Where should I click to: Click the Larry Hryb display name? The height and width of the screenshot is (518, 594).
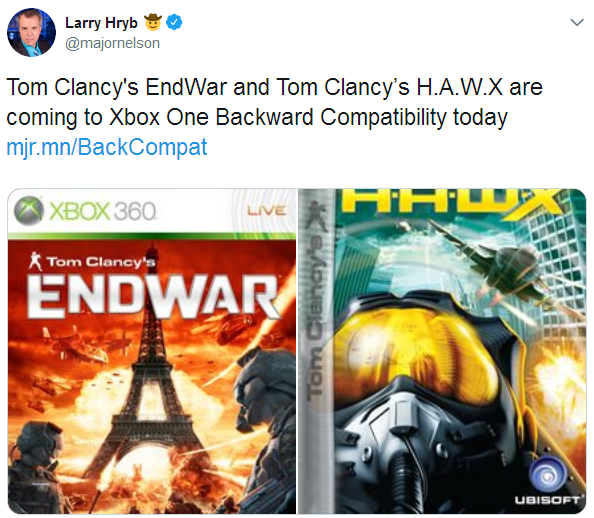pyautogui.click(x=101, y=23)
